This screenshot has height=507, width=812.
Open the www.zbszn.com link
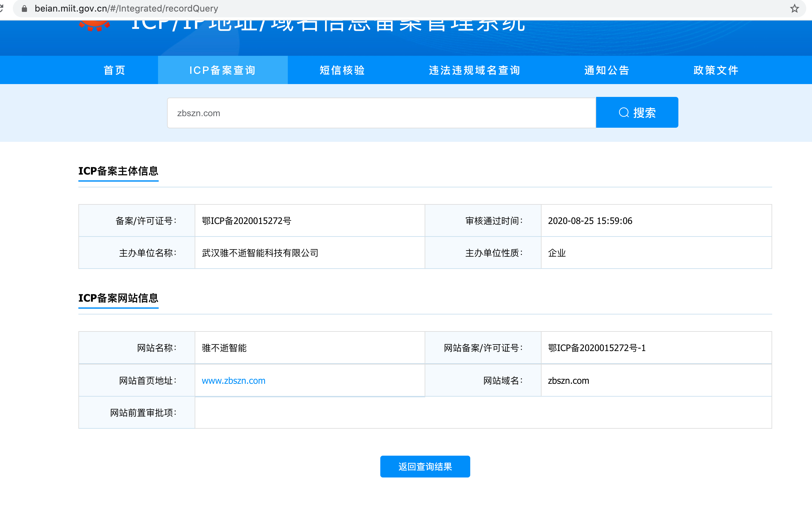click(233, 381)
